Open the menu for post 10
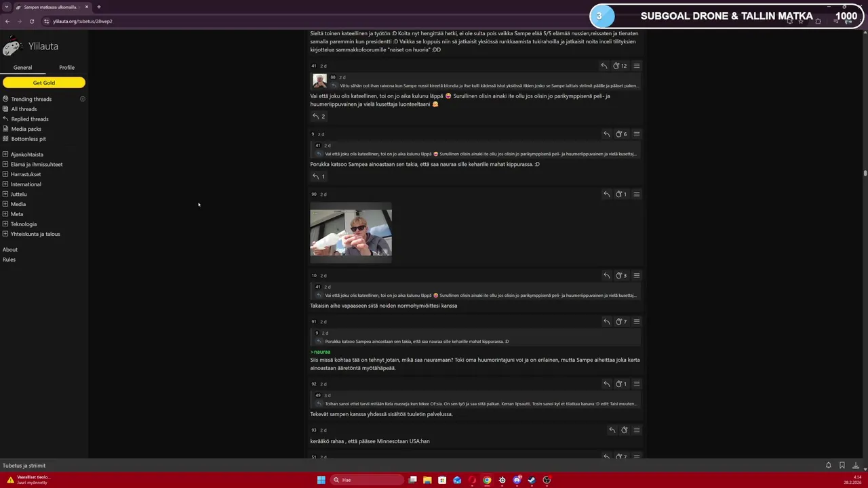Screen dimensions: 868x488 (636, 276)
